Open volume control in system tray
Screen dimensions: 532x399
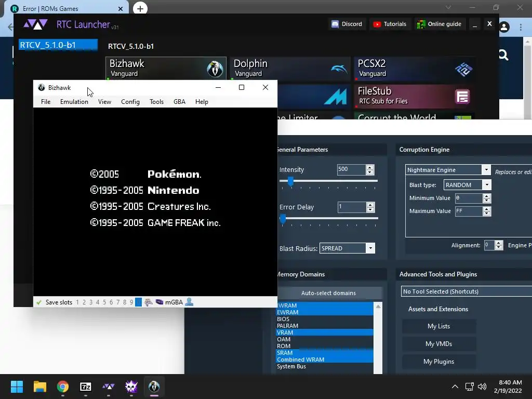[x=482, y=387]
